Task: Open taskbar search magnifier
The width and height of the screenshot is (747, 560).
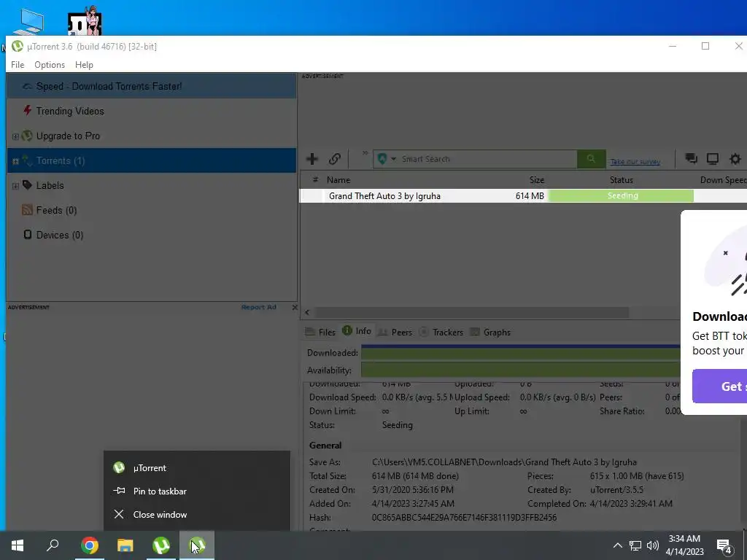Action: 53,545
